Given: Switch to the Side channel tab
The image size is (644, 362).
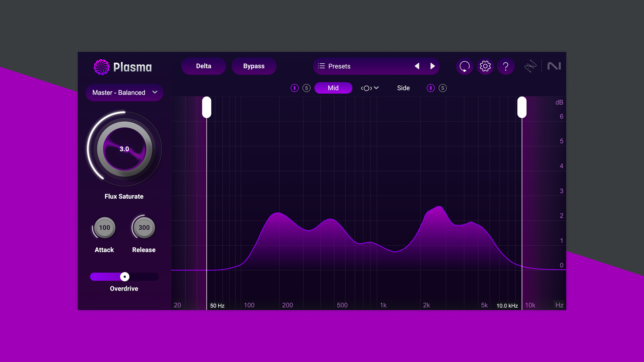Looking at the screenshot, I should point(403,88).
